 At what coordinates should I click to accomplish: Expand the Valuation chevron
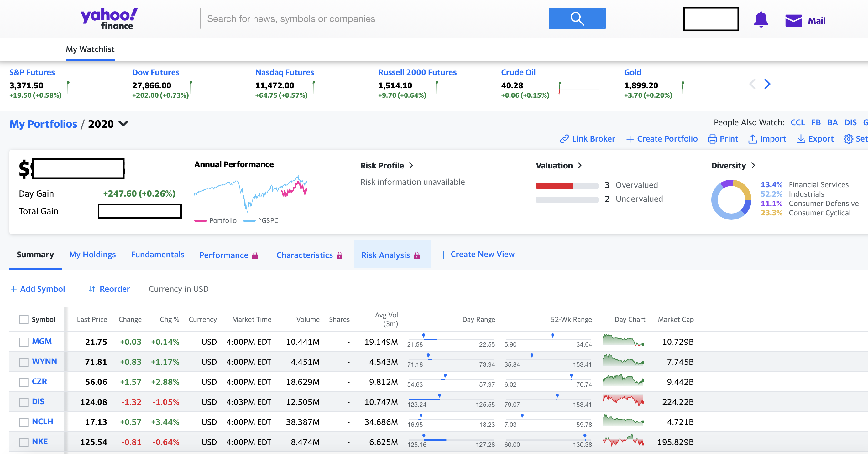tap(580, 165)
